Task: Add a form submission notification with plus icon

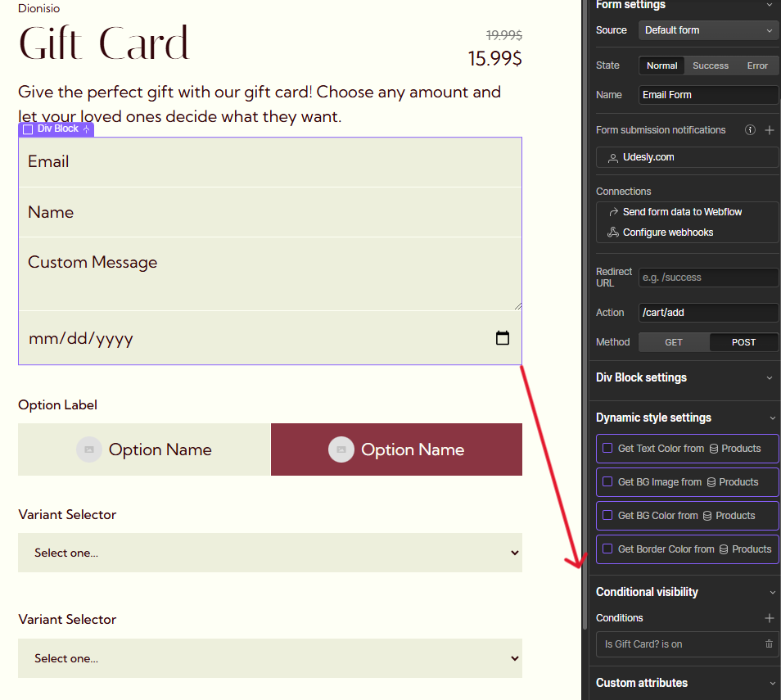Action: tap(770, 130)
